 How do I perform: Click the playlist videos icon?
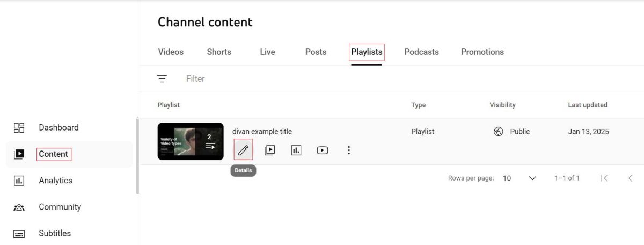(x=269, y=150)
